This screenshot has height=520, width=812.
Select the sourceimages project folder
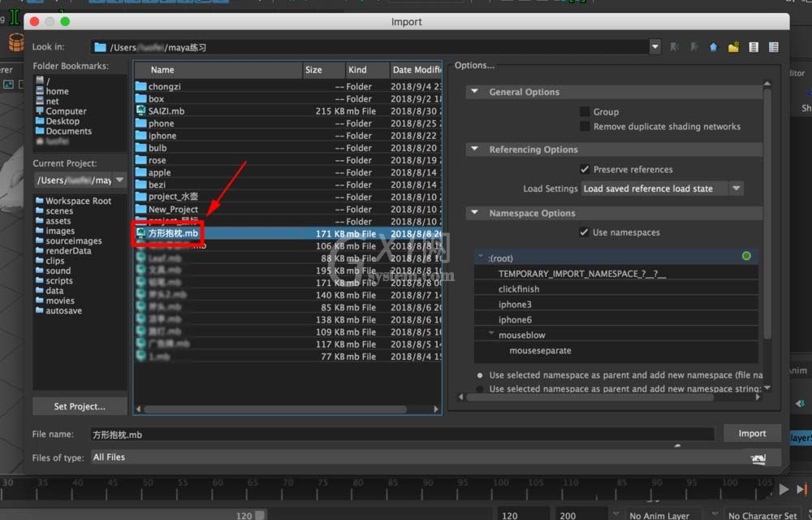coord(69,240)
